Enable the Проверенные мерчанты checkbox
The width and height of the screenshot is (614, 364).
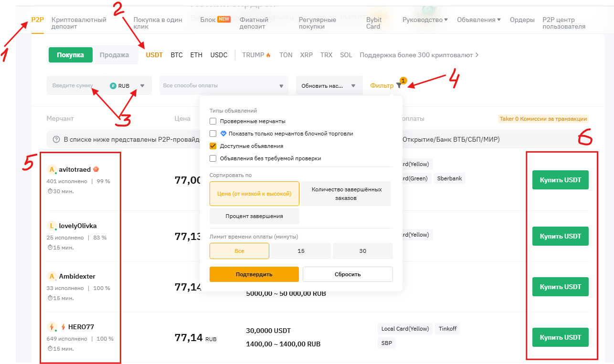213,121
